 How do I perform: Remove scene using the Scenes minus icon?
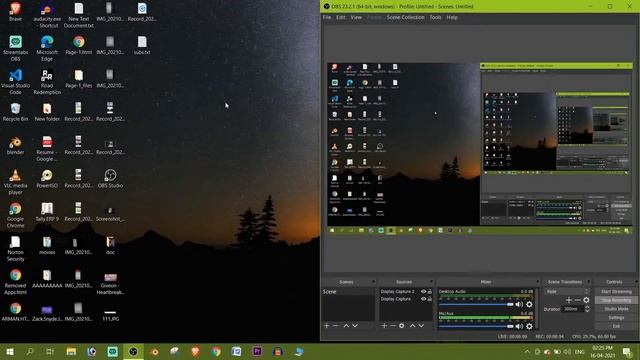coord(336,326)
